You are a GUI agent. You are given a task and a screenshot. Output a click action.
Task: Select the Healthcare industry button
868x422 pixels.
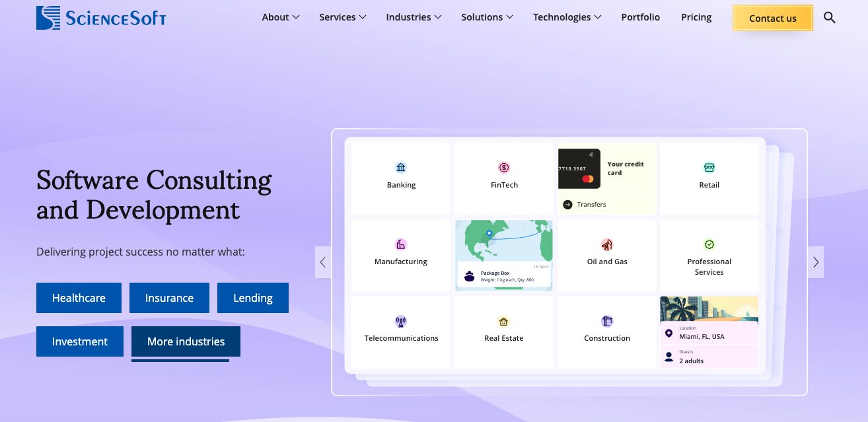tap(79, 298)
